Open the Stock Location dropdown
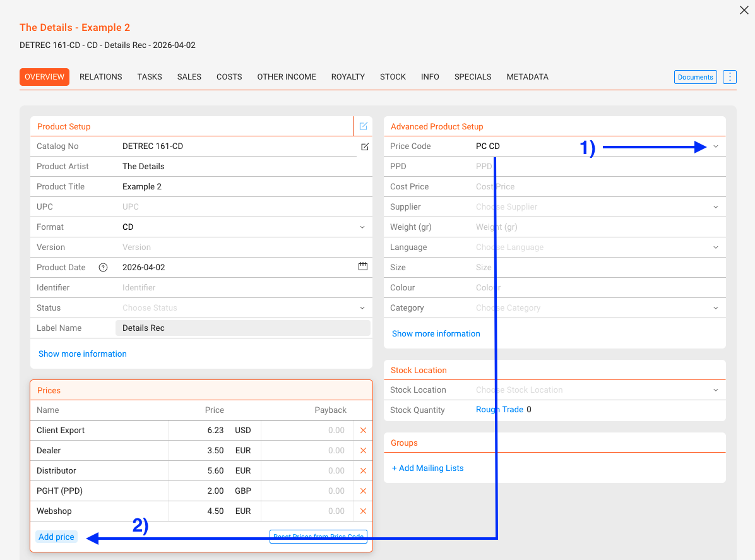 pyautogui.click(x=716, y=390)
